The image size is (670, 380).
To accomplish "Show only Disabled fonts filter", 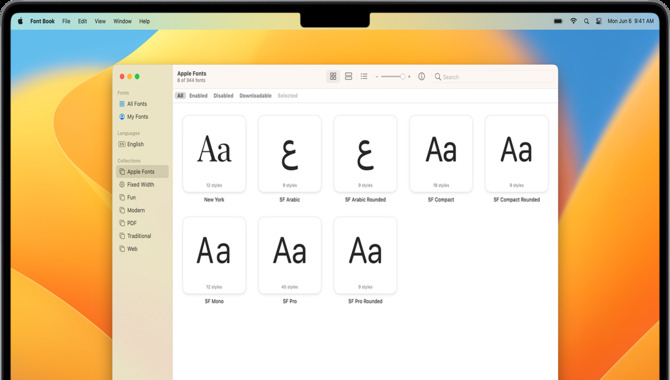I will click(x=223, y=96).
